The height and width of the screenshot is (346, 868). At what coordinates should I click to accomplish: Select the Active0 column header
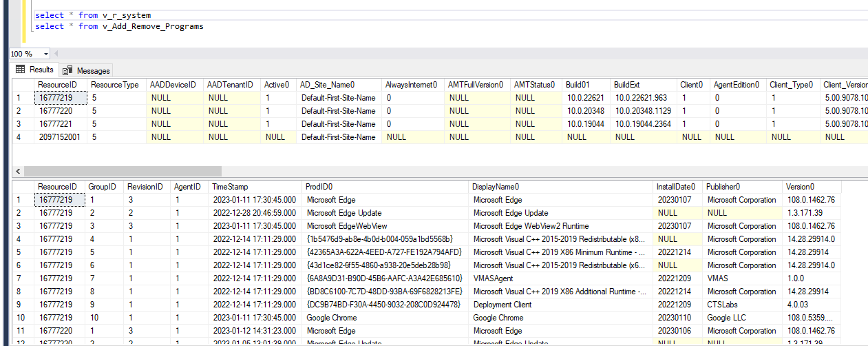click(279, 85)
